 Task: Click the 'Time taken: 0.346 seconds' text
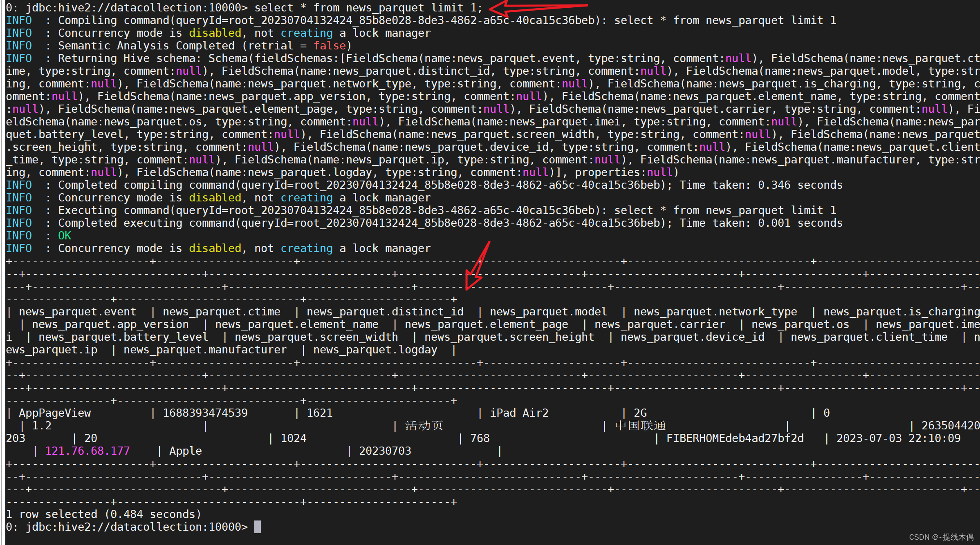click(760, 185)
